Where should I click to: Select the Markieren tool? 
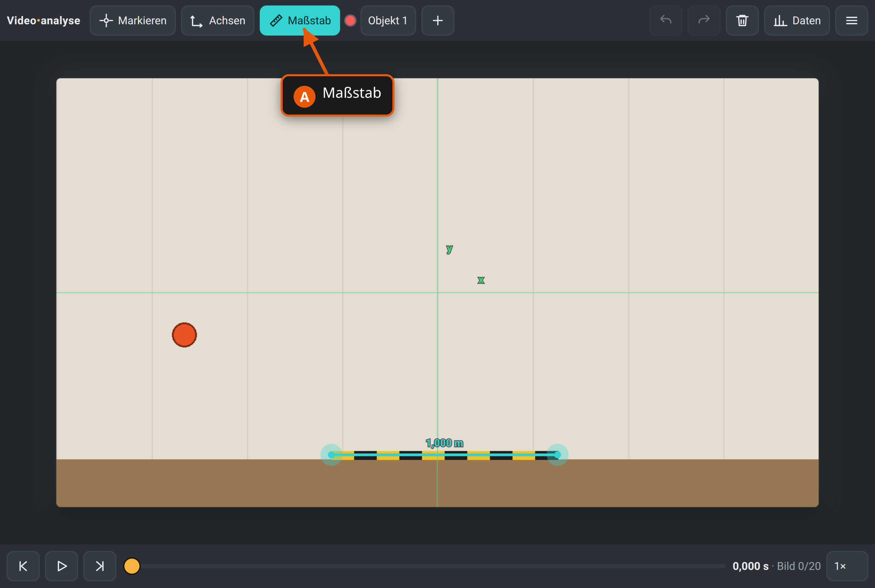pyautogui.click(x=133, y=21)
